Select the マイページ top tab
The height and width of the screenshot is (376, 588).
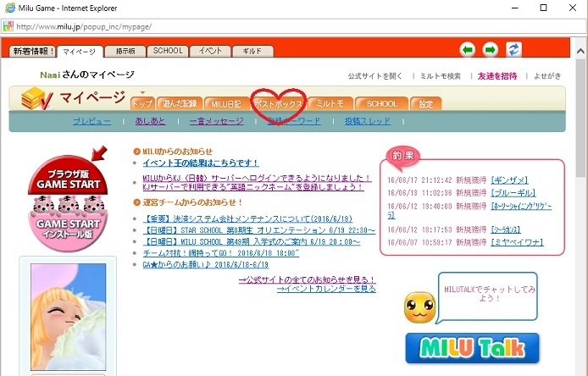click(79, 52)
